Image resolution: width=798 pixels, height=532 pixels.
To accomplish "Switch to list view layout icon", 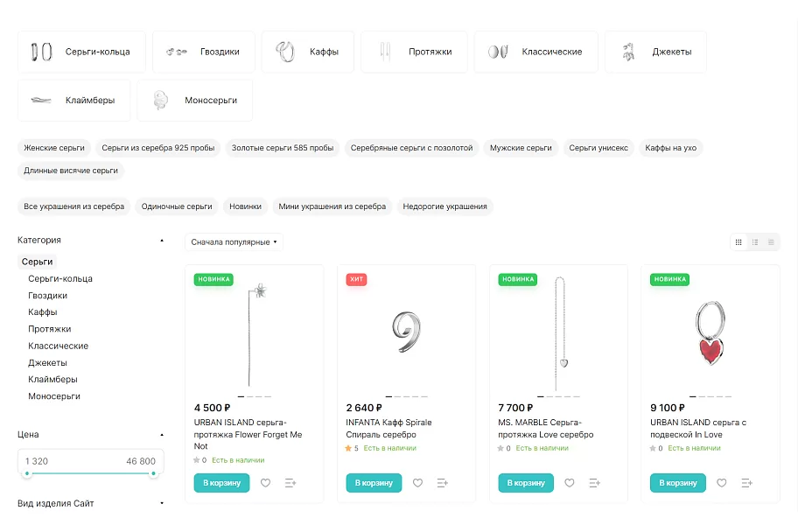I will point(755,242).
